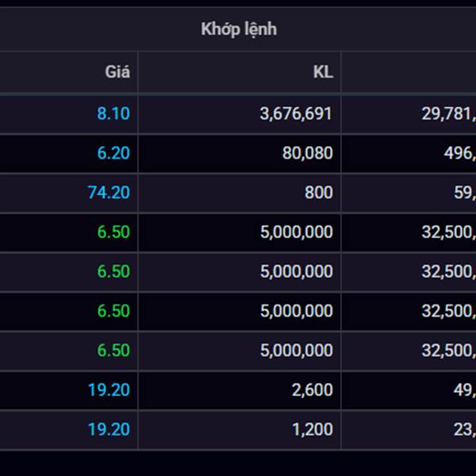The image size is (476, 476).
Task: Sort by the KL column header
Action: coord(322,72)
